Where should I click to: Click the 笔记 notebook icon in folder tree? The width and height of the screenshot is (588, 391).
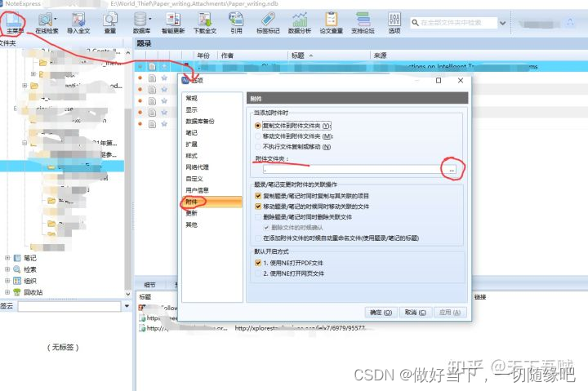pyautogui.click(x=17, y=258)
